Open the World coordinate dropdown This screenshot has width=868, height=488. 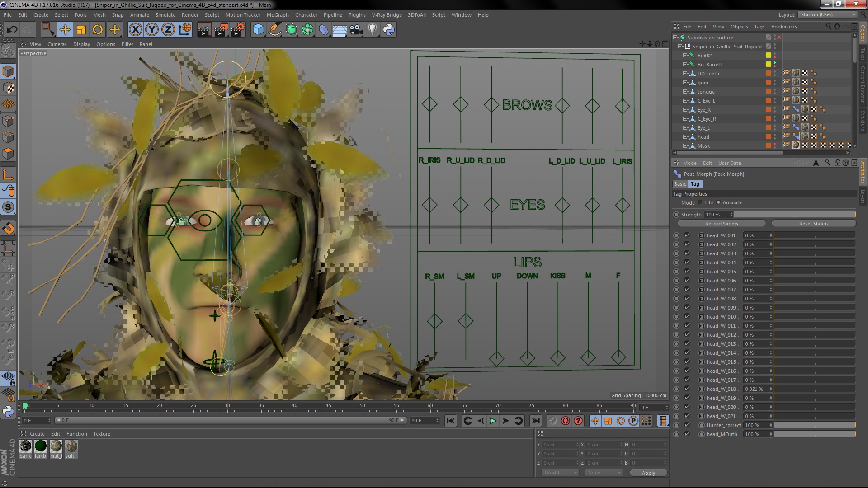560,473
